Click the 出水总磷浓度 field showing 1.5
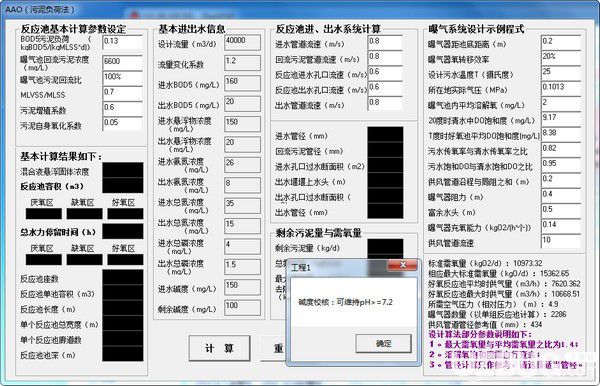Image resolution: width=600 pixels, height=386 pixels. pyautogui.click(x=243, y=266)
